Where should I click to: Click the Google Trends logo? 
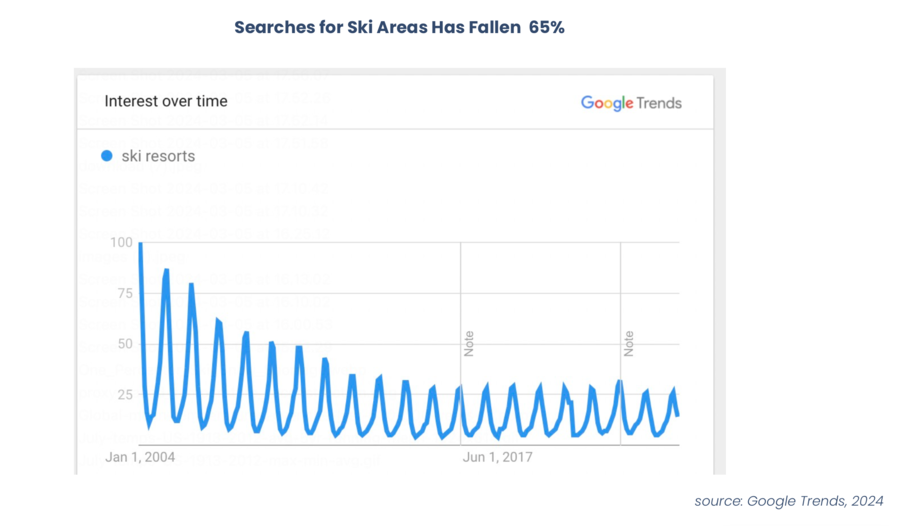(631, 103)
